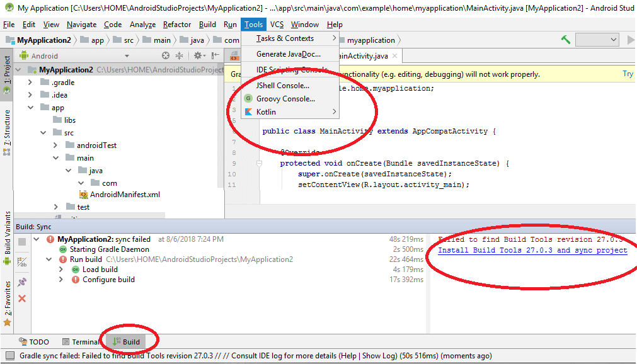Expand the .idea folder
Screen dimensions: 637x364
30,95
